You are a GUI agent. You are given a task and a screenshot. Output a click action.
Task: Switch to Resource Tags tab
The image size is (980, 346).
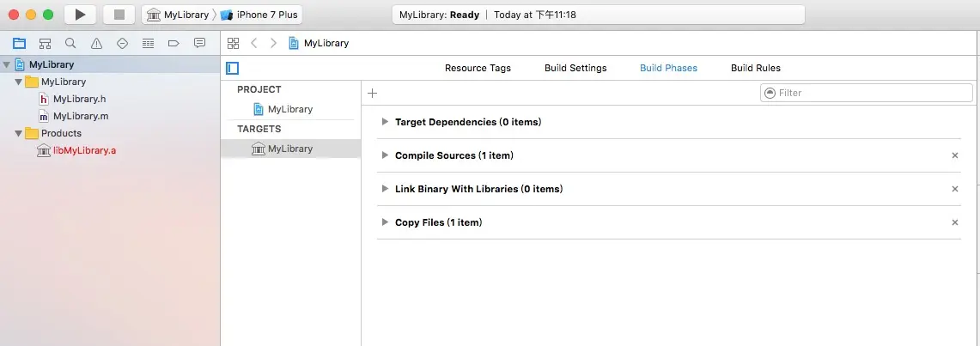[478, 68]
